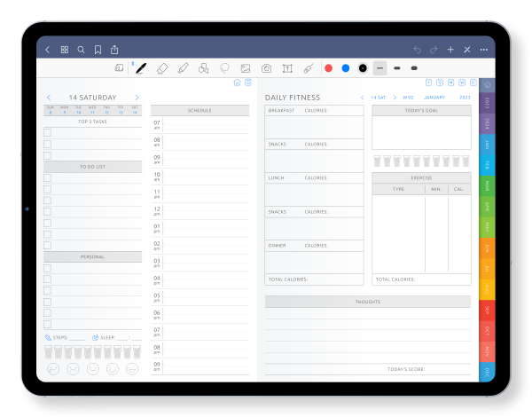Screen dimensions: 532x417
Task: Tap the 07 am schedule line
Action: click(x=207, y=124)
